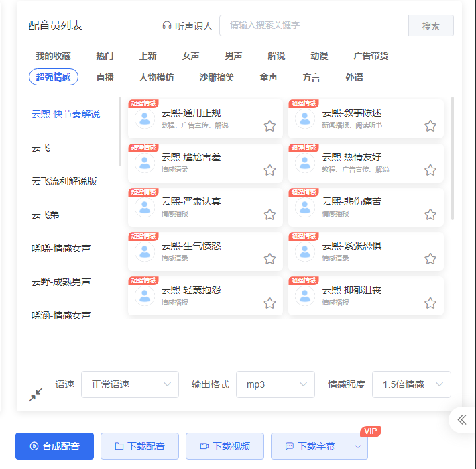This screenshot has height=469, width=476.
Task: Select the 外语 category
Action: pos(354,77)
